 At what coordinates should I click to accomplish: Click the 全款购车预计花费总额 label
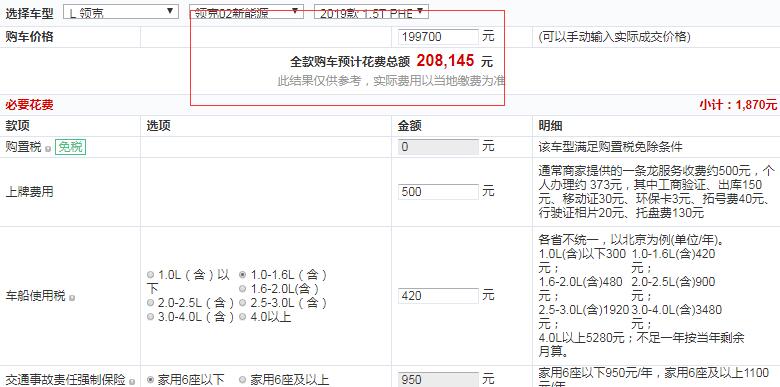(x=350, y=62)
